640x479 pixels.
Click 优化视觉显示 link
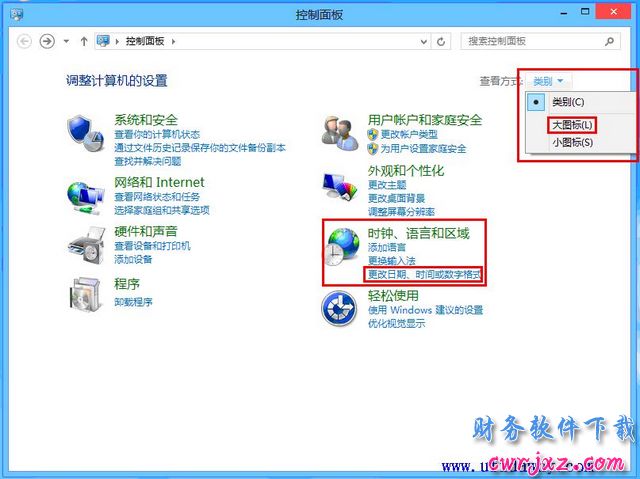(396, 324)
